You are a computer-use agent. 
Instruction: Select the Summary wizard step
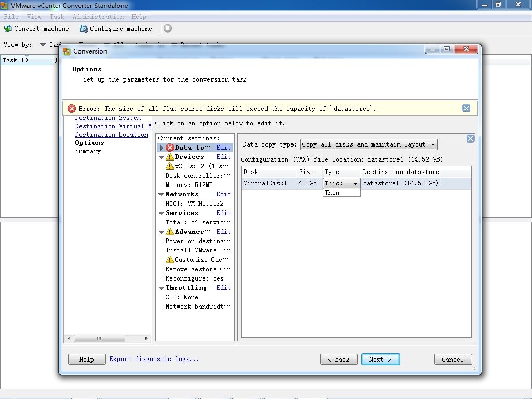(x=88, y=151)
